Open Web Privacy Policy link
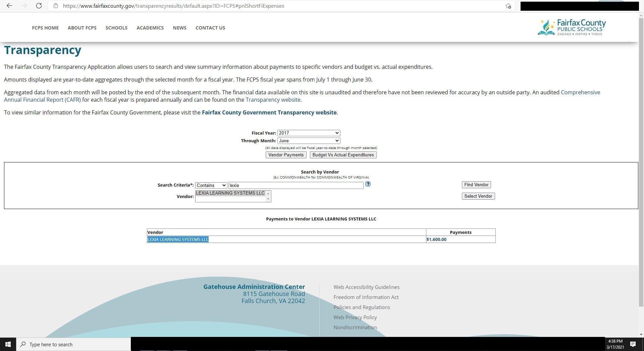 355,317
